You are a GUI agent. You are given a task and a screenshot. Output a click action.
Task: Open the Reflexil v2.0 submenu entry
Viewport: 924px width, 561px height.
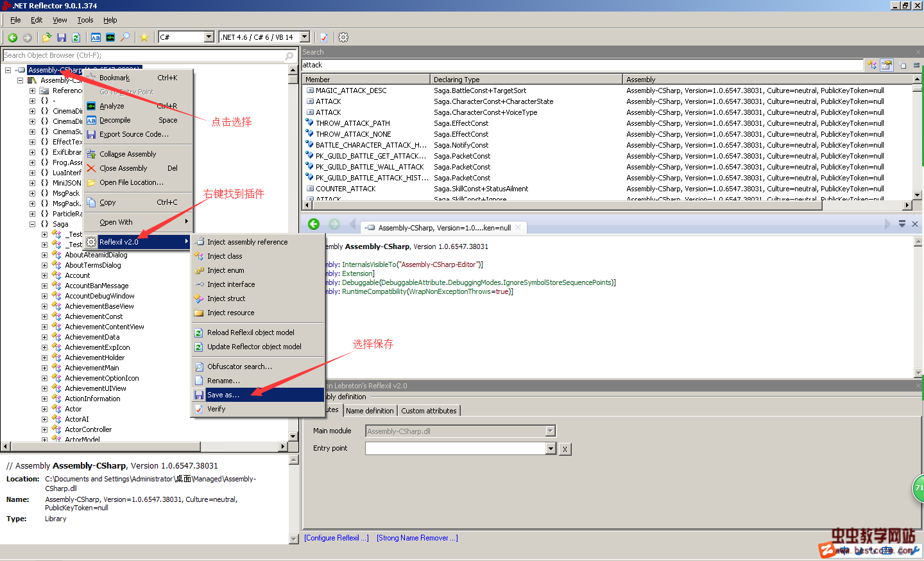138,242
